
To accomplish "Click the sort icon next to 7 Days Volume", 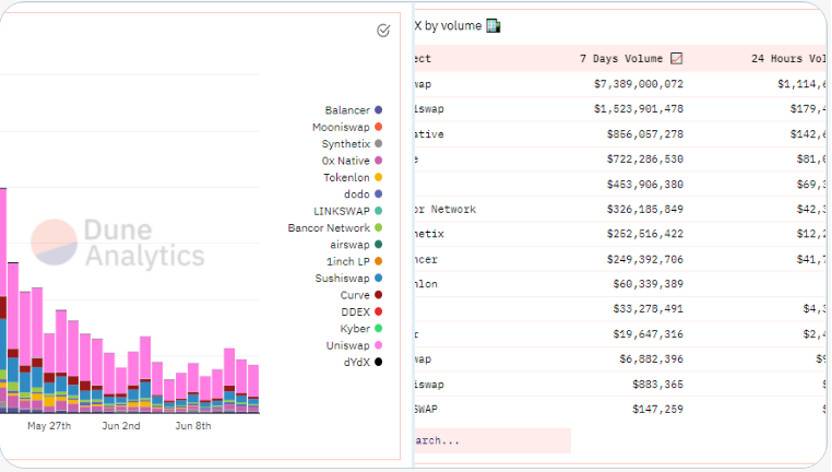I will (x=677, y=59).
